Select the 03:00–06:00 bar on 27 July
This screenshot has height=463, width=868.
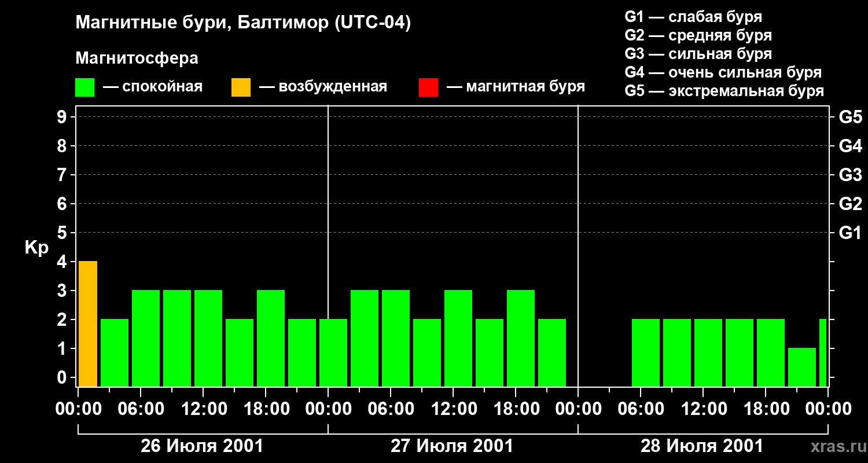(365, 338)
